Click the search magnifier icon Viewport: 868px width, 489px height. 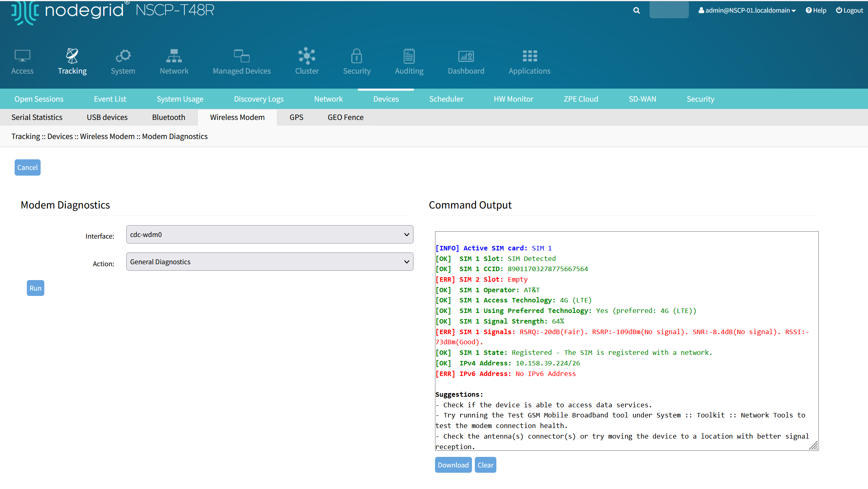tap(636, 11)
